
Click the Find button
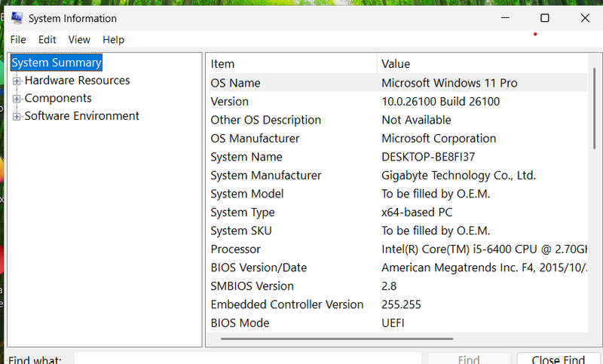click(x=469, y=359)
